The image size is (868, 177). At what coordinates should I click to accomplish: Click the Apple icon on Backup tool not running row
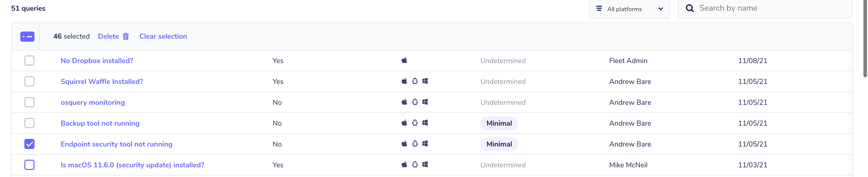point(404,123)
